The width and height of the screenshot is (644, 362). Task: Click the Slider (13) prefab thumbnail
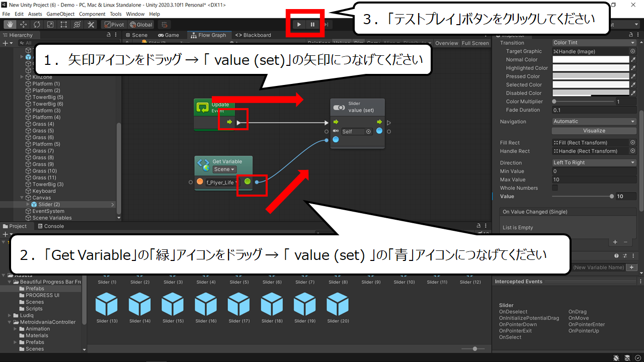click(x=106, y=304)
